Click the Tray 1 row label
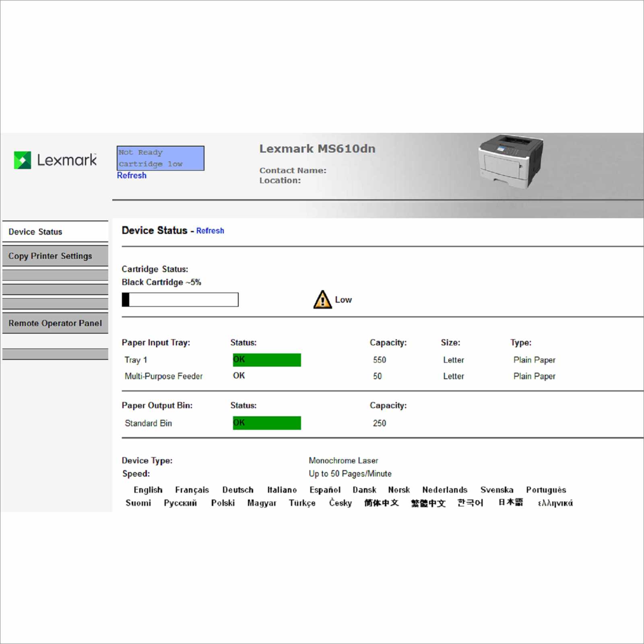This screenshot has height=644, width=644. 136,360
